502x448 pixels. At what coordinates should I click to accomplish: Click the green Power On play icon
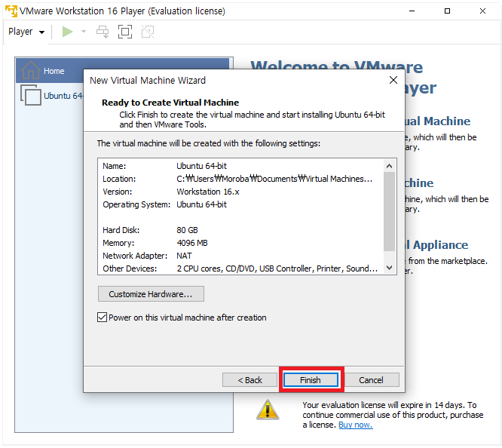[67, 32]
